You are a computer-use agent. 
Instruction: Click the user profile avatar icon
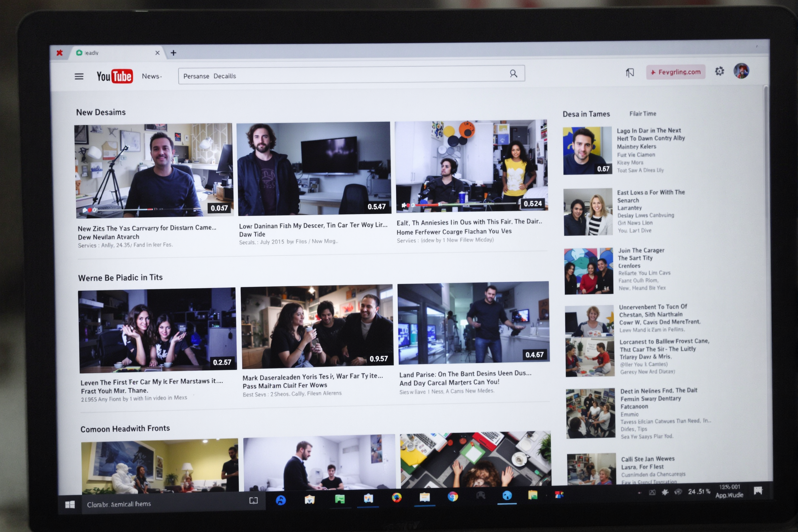point(742,72)
